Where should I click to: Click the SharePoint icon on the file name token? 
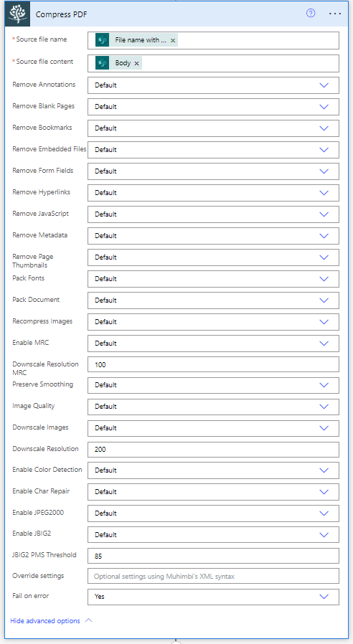[x=103, y=40]
